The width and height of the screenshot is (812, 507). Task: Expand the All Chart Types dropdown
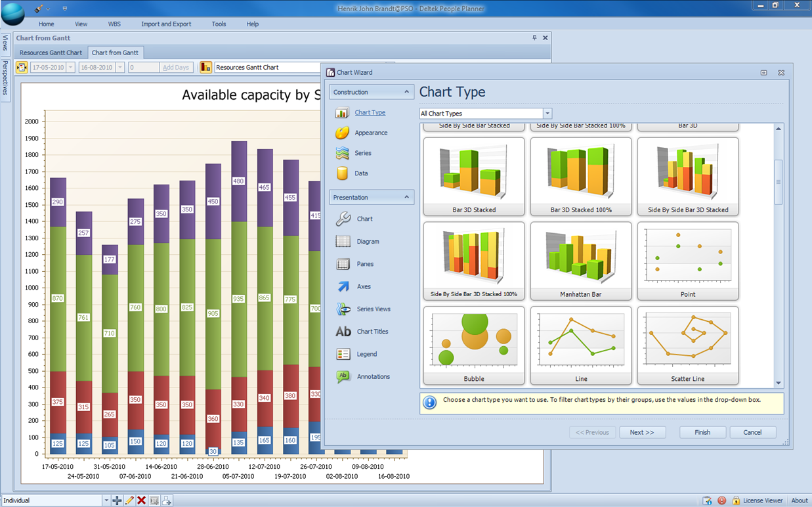tap(547, 114)
